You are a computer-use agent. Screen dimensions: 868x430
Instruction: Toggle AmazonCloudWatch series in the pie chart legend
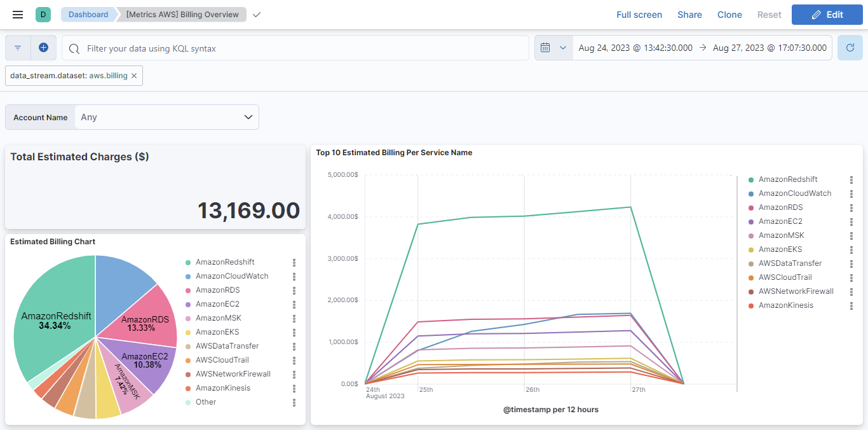[232, 275]
